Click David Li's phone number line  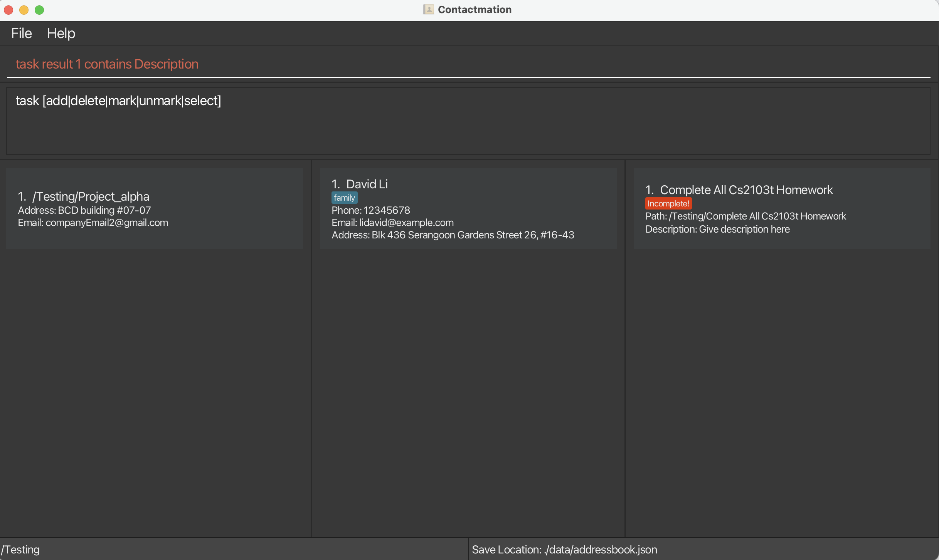[x=370, y=210]
